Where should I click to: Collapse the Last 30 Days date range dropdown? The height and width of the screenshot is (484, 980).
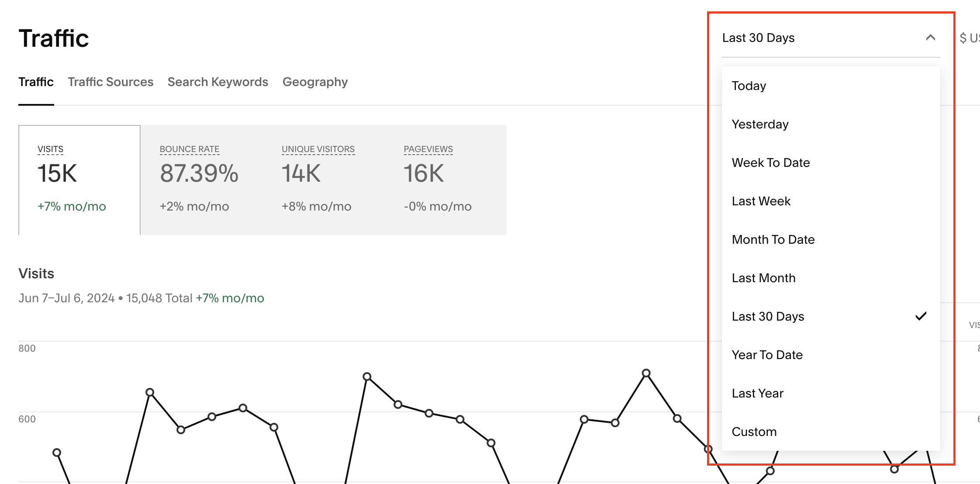pyautogui.click(x=831, y=38)
